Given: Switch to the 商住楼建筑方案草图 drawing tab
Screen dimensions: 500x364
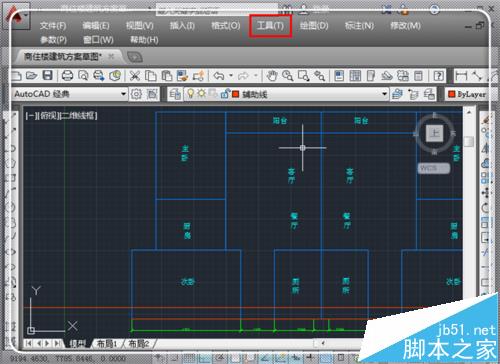Looking at the screenshot, I should [63, 57].
